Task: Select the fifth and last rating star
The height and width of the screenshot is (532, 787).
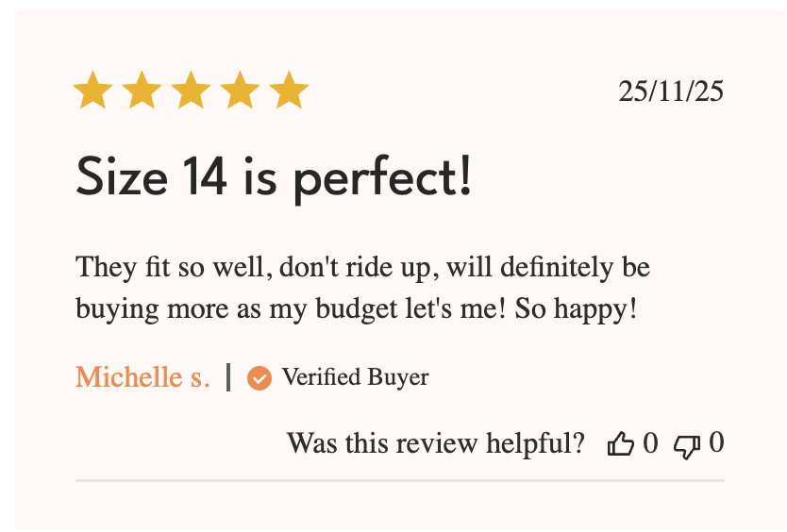Action: [289, 91]
